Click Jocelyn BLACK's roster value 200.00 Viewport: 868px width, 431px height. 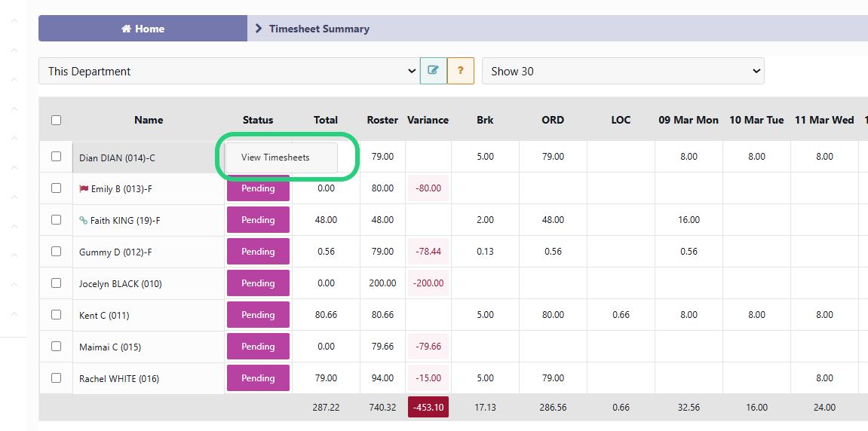382,283
